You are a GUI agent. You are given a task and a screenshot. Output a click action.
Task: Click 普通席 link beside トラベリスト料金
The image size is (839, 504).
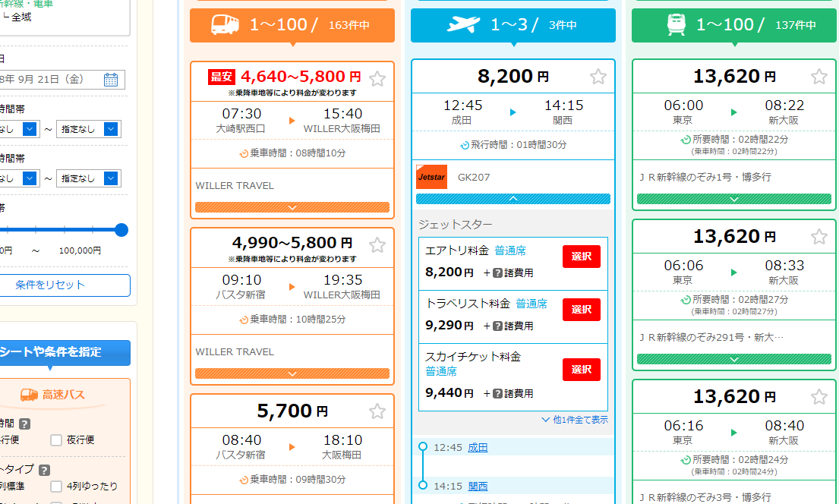coord(531,304)
